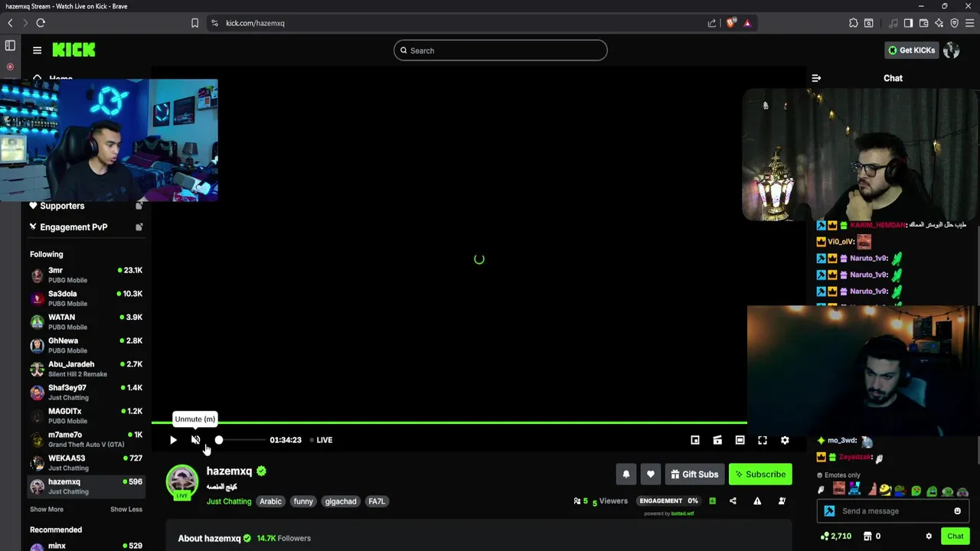
Task: Enable mini player mode
Action: click(695, 440)
